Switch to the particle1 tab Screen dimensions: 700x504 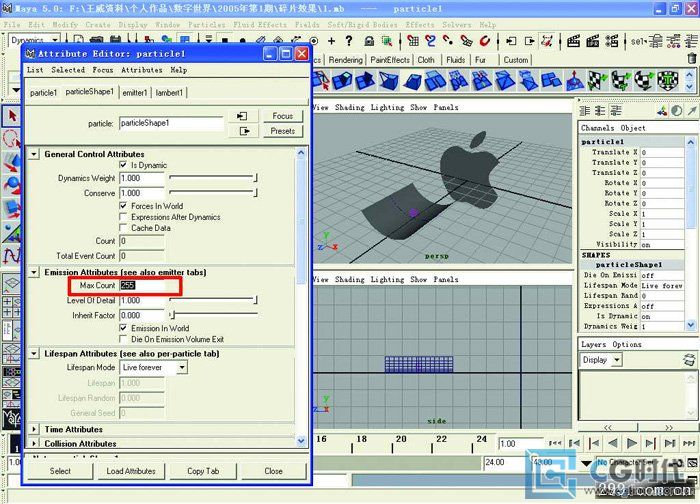coord(43,92)
